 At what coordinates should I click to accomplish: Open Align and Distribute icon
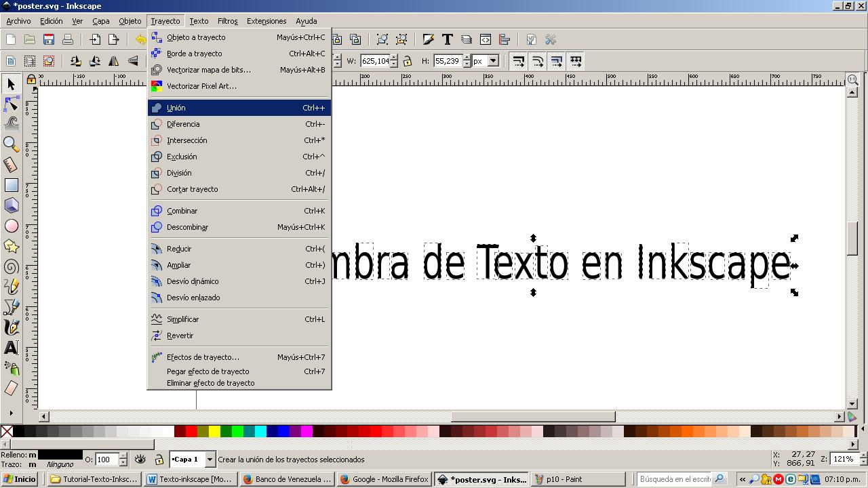[x=505, y=40]
